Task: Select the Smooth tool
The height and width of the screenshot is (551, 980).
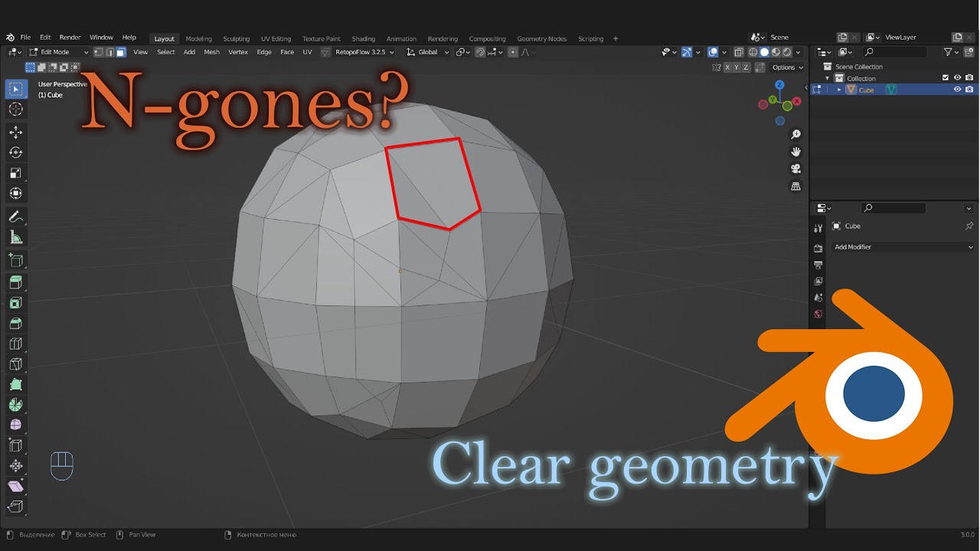Action: coord(15,425)
